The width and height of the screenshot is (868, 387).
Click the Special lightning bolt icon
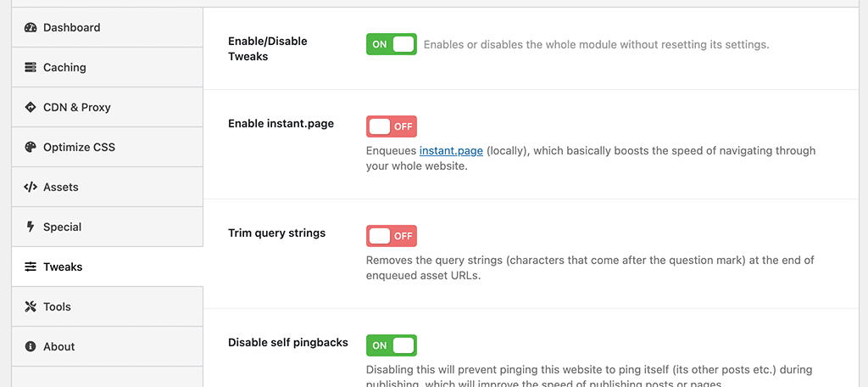tap(31, 227)
